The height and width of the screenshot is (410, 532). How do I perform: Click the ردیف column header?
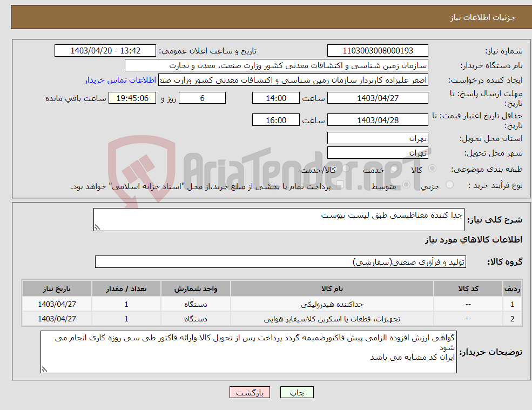pos(513,288)
